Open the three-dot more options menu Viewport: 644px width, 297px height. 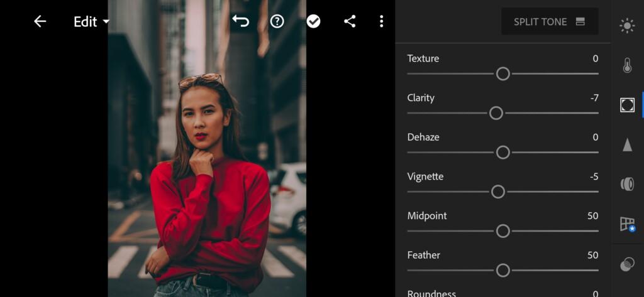click(x=382, y=21)
